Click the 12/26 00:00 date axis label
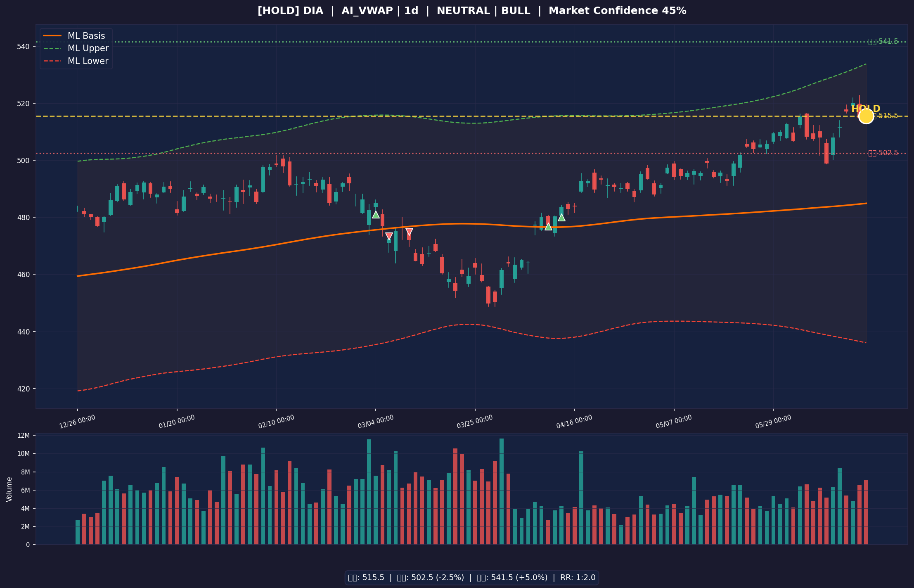 click(x=77, y=422)
